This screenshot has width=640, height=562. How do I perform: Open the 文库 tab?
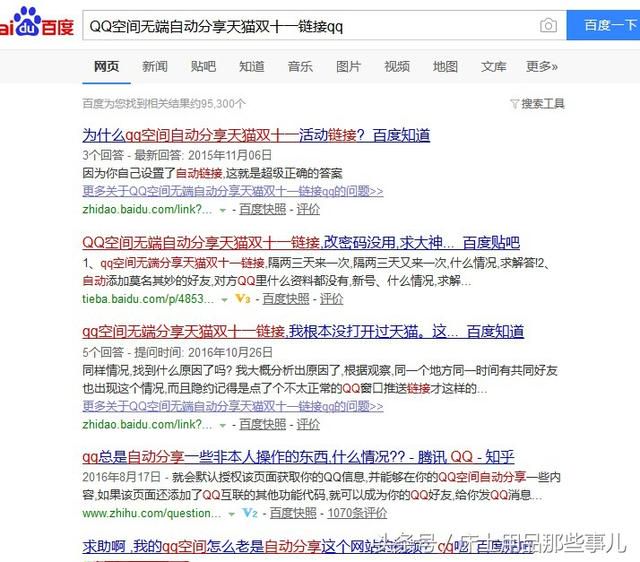493,66
